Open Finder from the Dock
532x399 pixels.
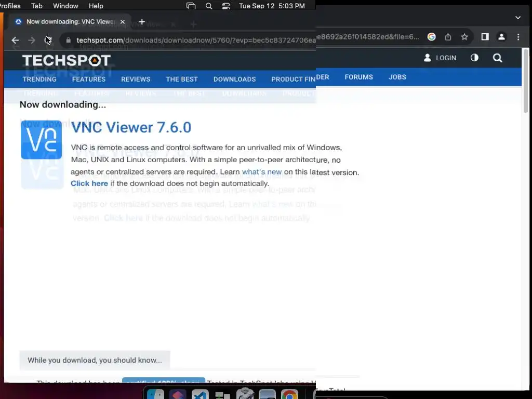[x=155, y=395]
